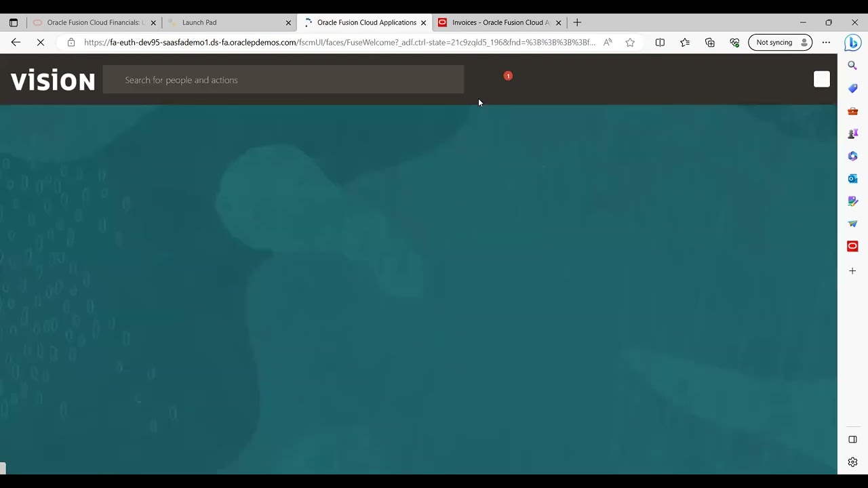Add this page to favorites with the star
This screenshot has width=868, height=488.
pos(630,42)
